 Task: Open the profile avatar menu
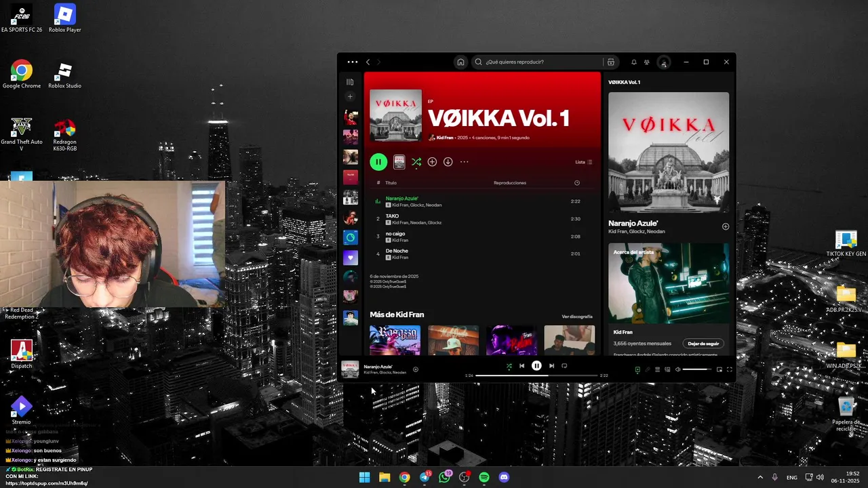[x=664, y=62]
